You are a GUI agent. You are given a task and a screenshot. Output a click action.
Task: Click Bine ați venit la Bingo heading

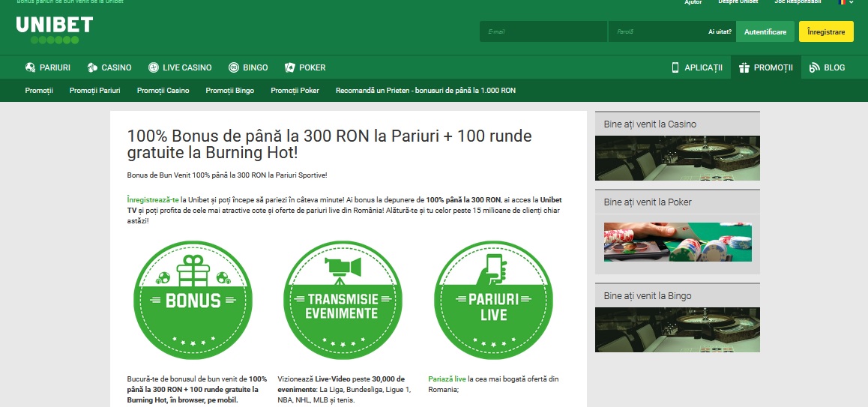[648, 296]
